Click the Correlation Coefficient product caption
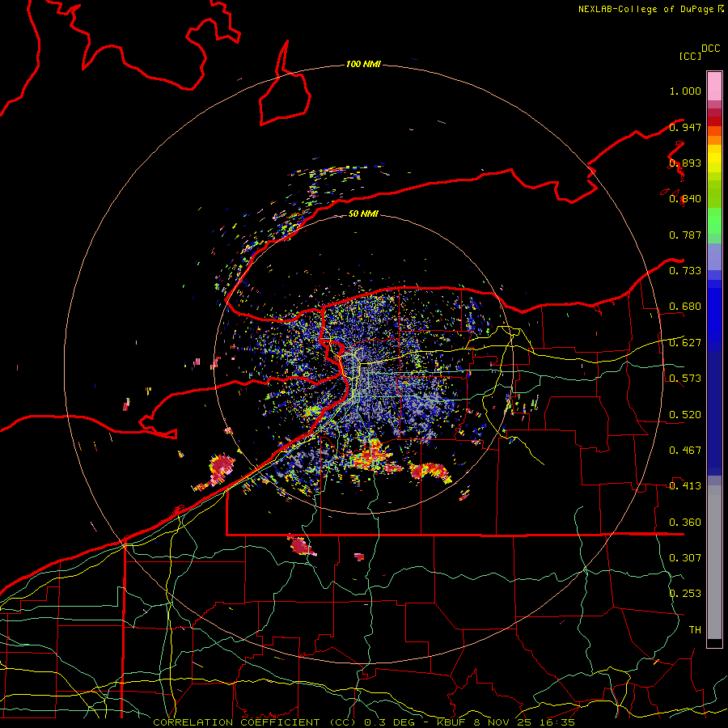 pos(364,722)
